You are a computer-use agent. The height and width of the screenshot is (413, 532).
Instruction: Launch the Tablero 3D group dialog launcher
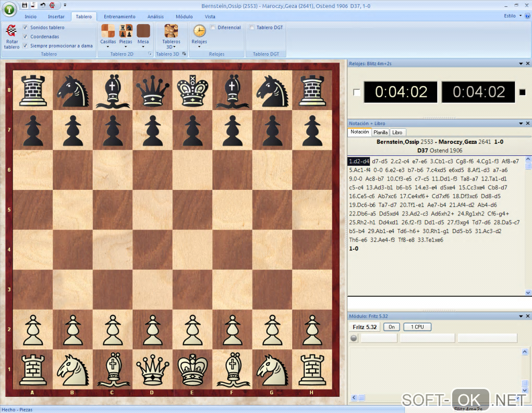[184, 54]
